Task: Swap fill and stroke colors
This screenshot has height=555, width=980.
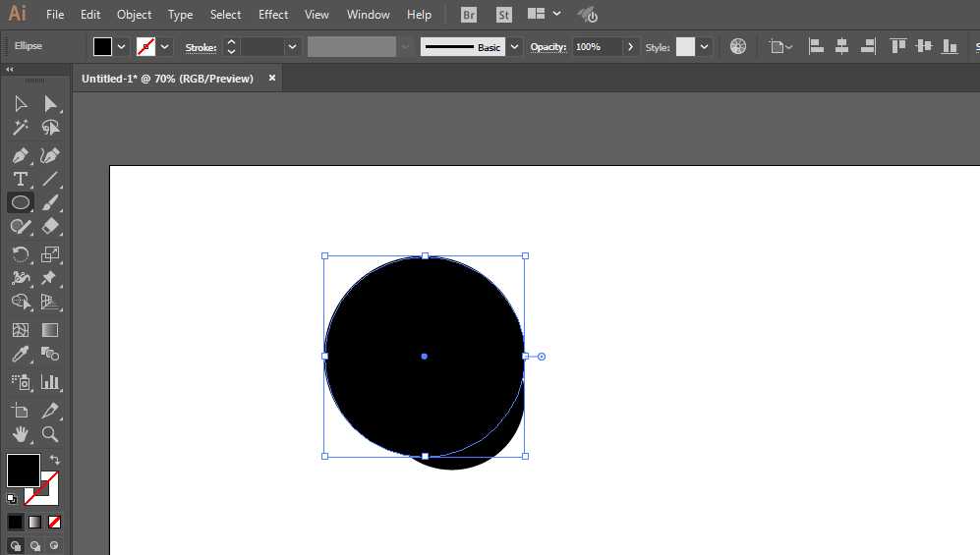Action: [x=55, y=460]
